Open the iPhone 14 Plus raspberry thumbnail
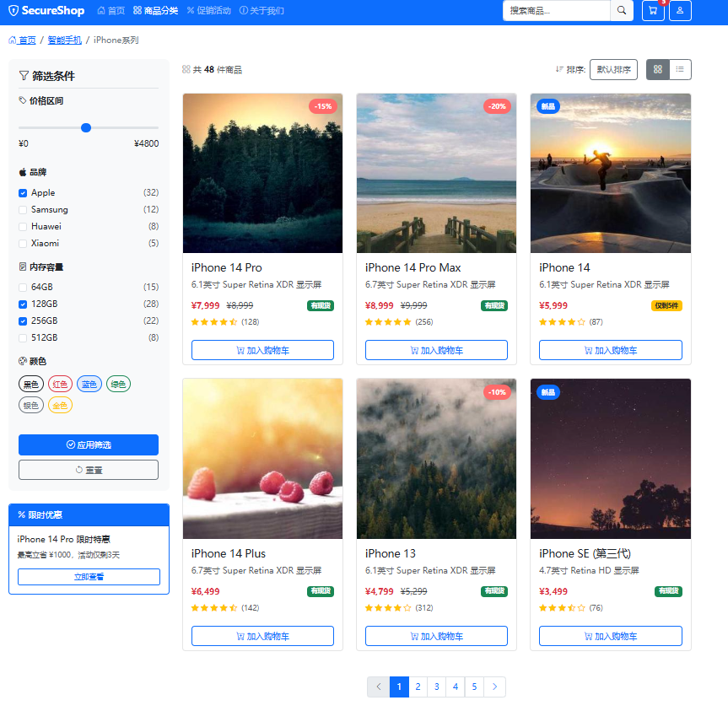Image resolution: width=728 pixels, height=711 pixels. pos(262,459)
